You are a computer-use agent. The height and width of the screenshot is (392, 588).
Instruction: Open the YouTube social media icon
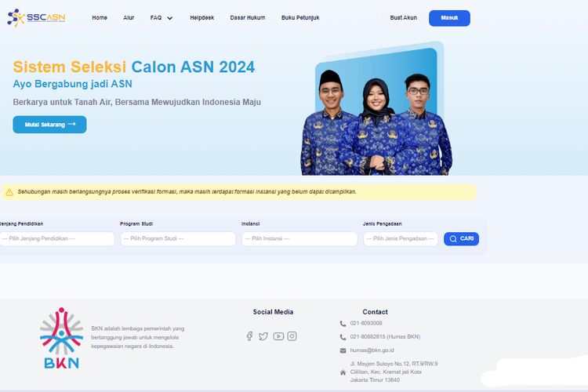[278, 336]
